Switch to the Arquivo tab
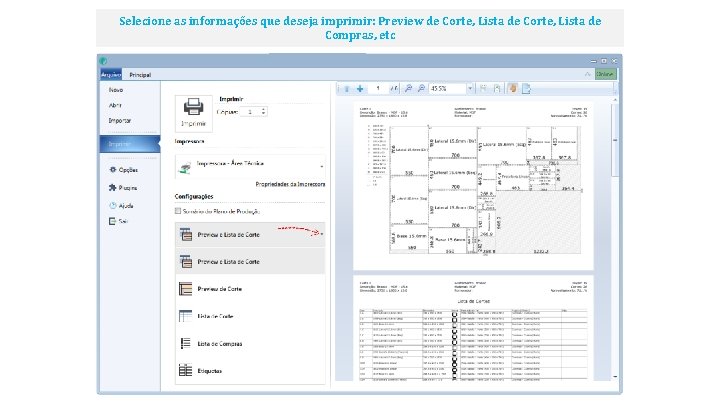 111,74
